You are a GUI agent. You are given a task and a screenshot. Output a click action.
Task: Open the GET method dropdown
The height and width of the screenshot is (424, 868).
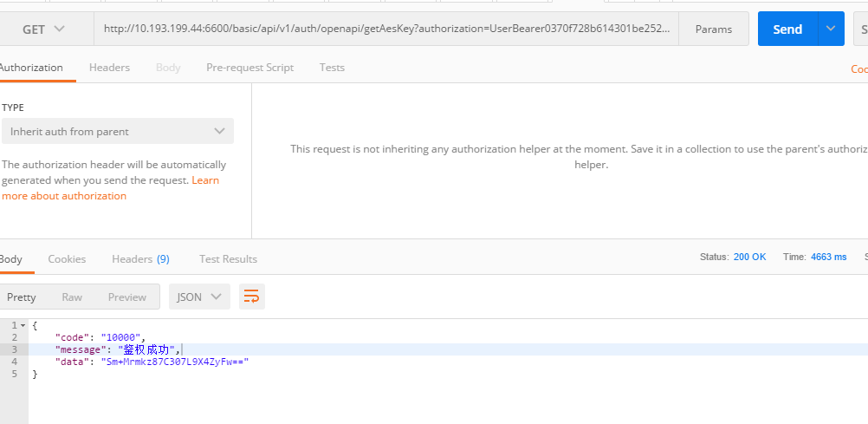(x=43, y=29)
